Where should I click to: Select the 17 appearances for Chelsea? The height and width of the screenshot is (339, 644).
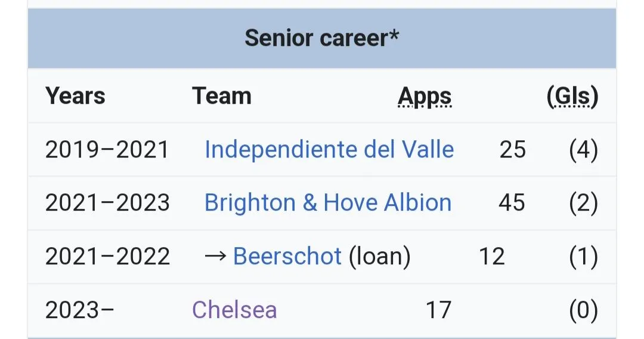coord(438,310)
